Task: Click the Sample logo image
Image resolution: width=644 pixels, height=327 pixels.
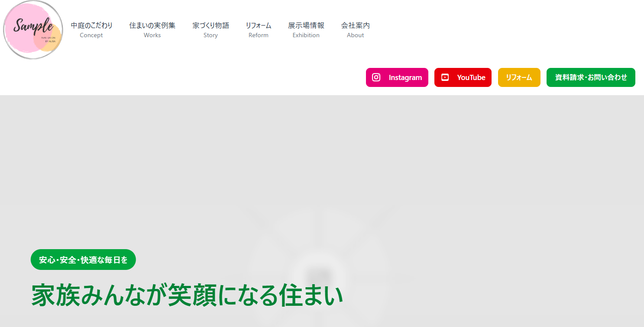Action: coord(33,30)
